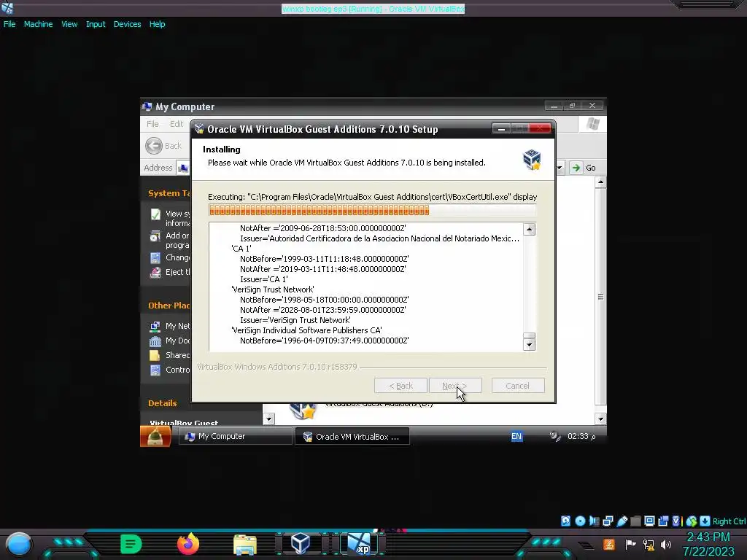The height and width of the screenshot is (560, 747).
Task: Click the install log scroll down arrow
Action: 530,344
